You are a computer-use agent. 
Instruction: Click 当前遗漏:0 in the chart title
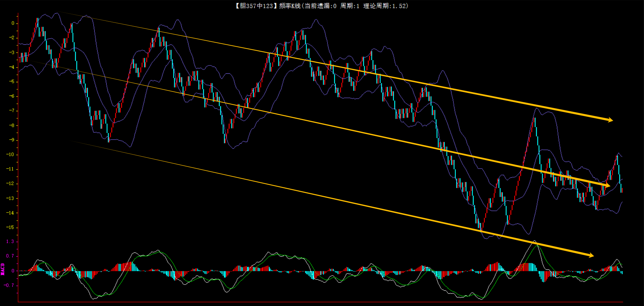[320, 6]
